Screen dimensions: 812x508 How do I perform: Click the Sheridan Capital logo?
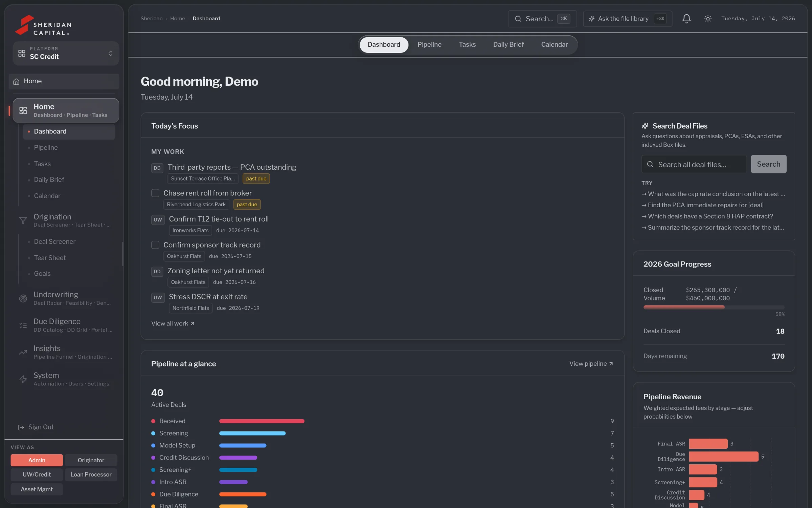pyautogui.click(x=43, y=25)
